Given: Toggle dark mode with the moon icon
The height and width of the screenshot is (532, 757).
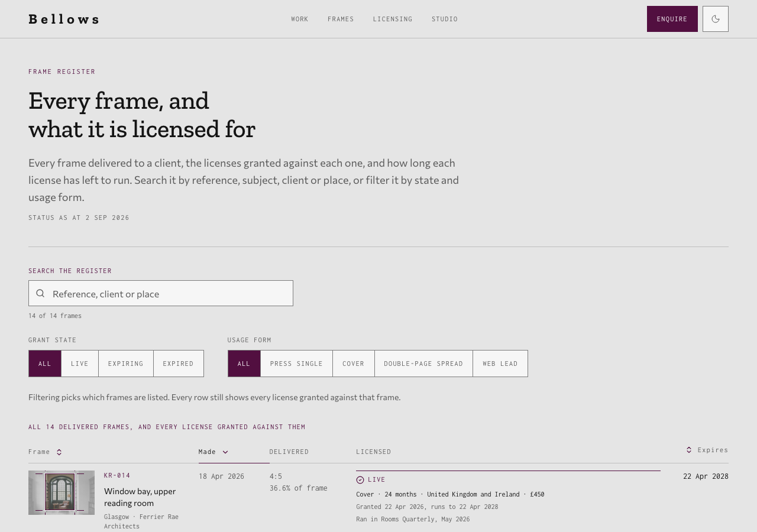Looking at the screenshot, I should (x=716, y=19).
